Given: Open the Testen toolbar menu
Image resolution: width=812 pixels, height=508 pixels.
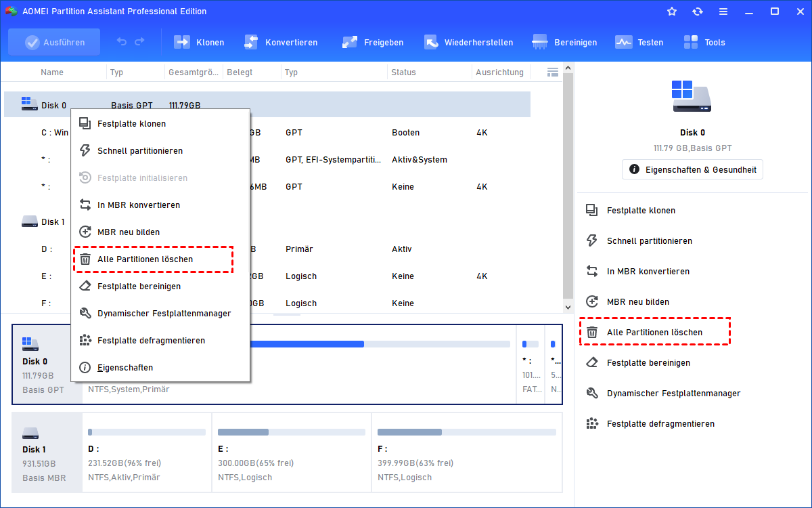Looking at the screenshot, I should tap(639, 42).
